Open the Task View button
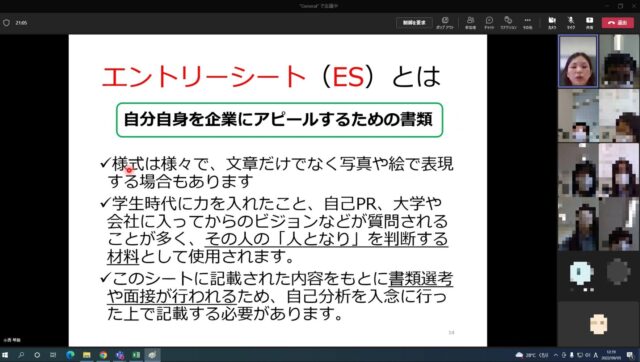640x362 pixels. [x=53, y=355]
